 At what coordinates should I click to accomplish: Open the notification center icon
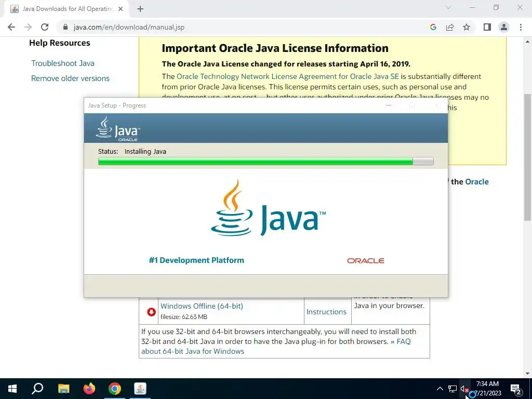[x=516, y=389]
